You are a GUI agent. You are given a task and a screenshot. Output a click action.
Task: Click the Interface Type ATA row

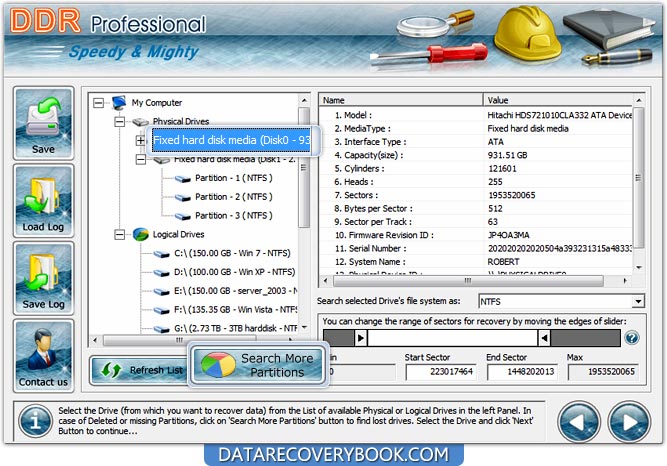[476, 142]
